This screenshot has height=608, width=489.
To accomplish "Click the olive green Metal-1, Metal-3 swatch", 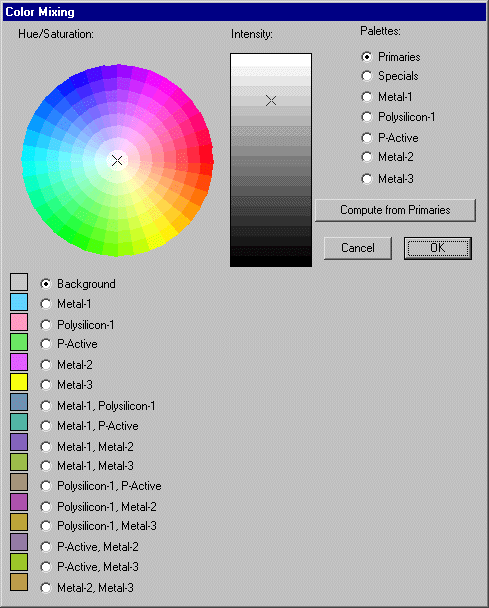I will tap(19, 462).
